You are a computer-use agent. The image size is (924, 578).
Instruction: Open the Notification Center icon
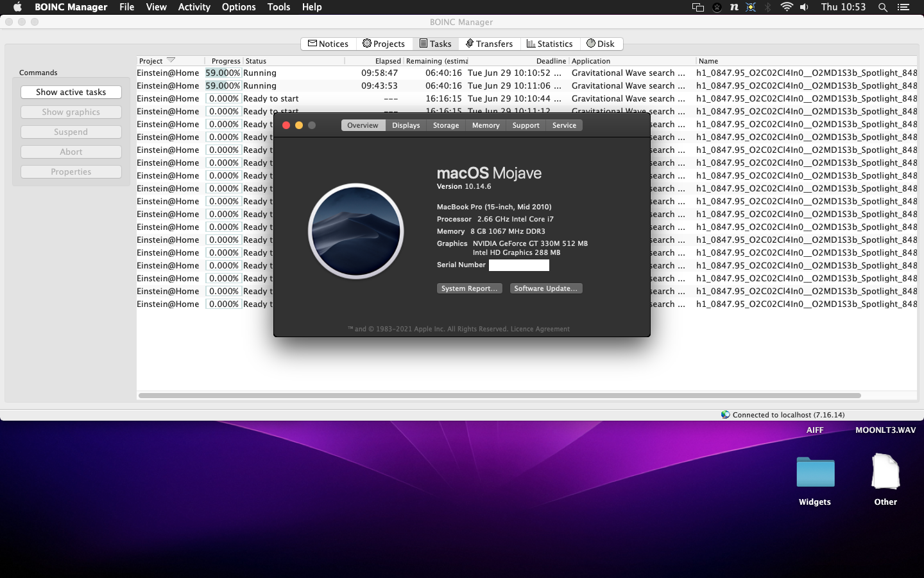click(x=903, y=7)
